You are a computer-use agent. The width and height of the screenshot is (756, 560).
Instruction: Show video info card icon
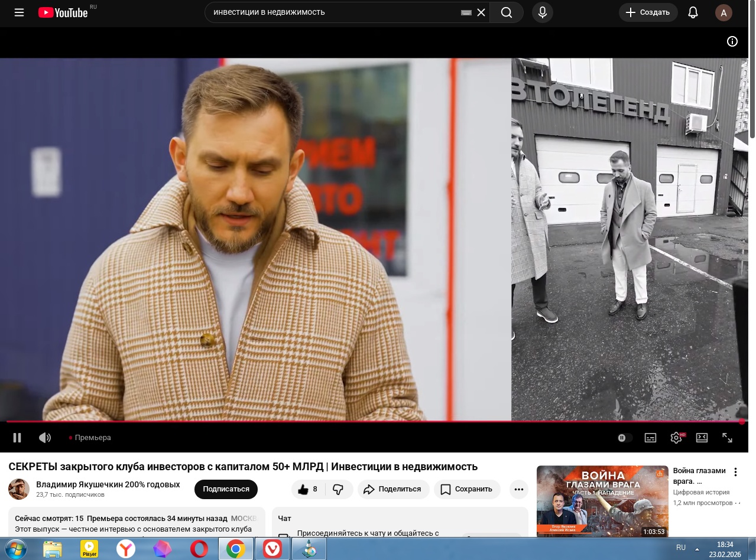[732, 41]
